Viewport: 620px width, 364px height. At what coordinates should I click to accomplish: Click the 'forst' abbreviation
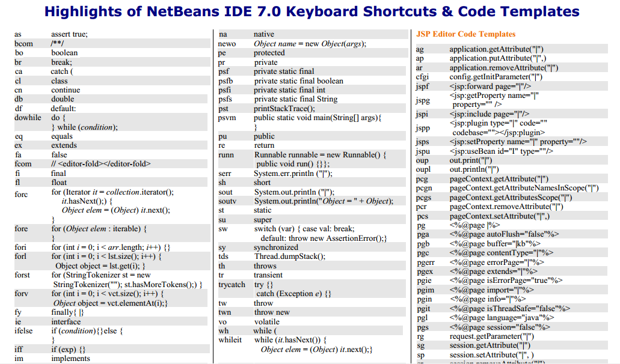point(22,275)
